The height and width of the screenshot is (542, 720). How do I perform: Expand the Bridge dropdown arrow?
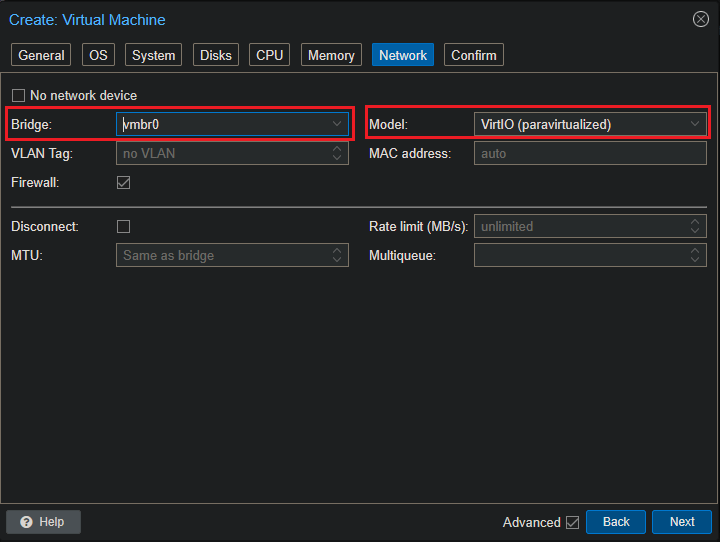(337, 124)
